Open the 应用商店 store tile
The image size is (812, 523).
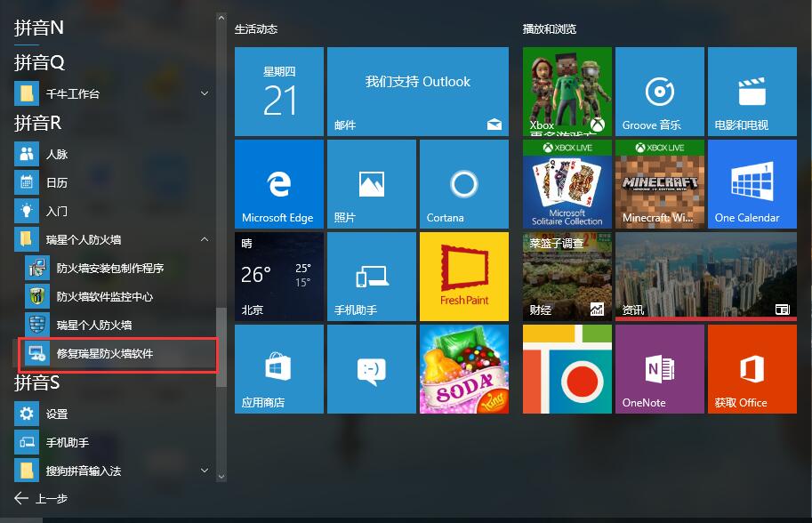pyautogui.click(x=279, y=369)
